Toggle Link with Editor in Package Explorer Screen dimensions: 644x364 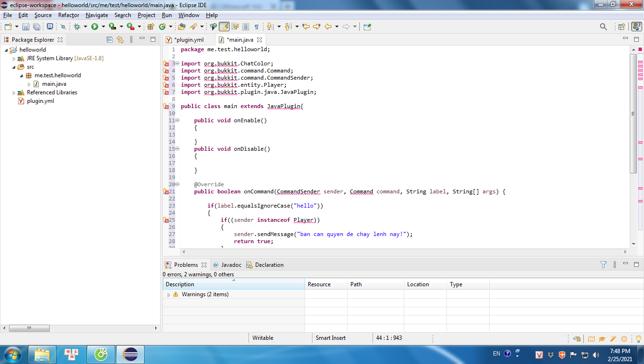click(x=120, y=40)
